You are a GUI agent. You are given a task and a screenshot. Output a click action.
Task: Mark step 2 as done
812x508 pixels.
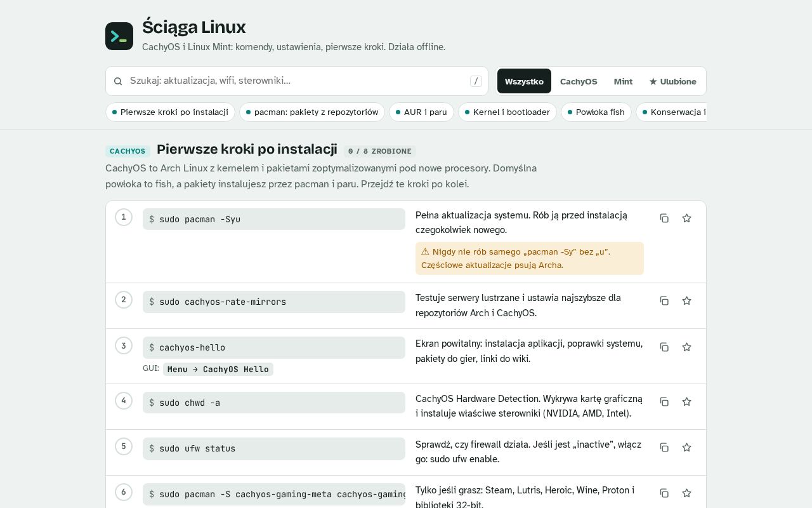(x=124, y=300)
